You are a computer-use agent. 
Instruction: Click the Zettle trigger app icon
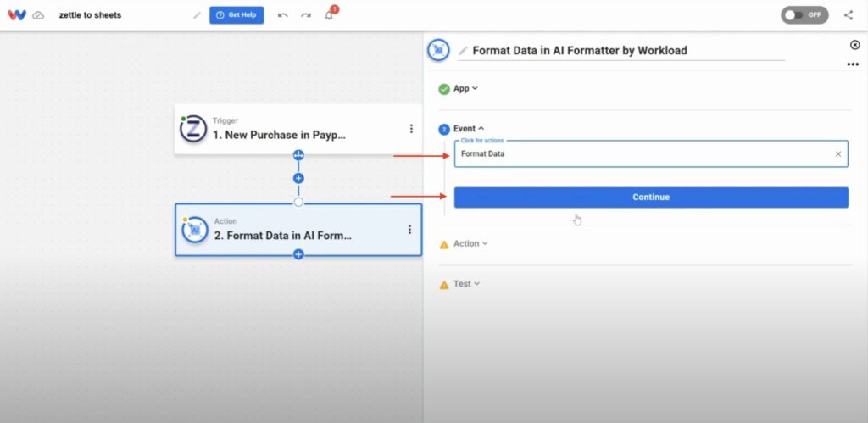pos(193,129)
